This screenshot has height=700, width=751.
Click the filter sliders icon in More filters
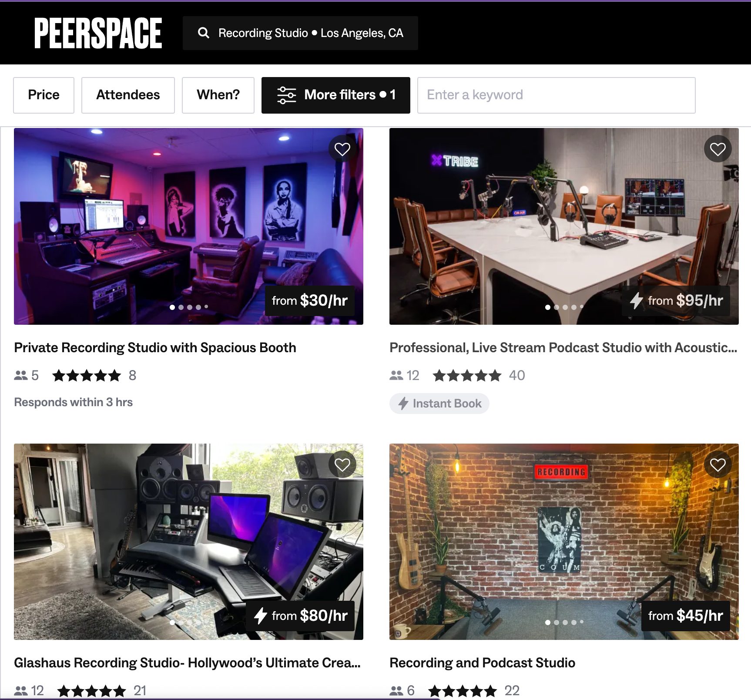point(286,95)
